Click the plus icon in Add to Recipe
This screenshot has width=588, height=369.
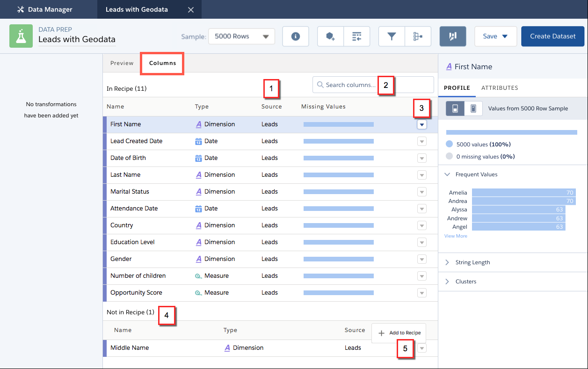coord(381,333)
